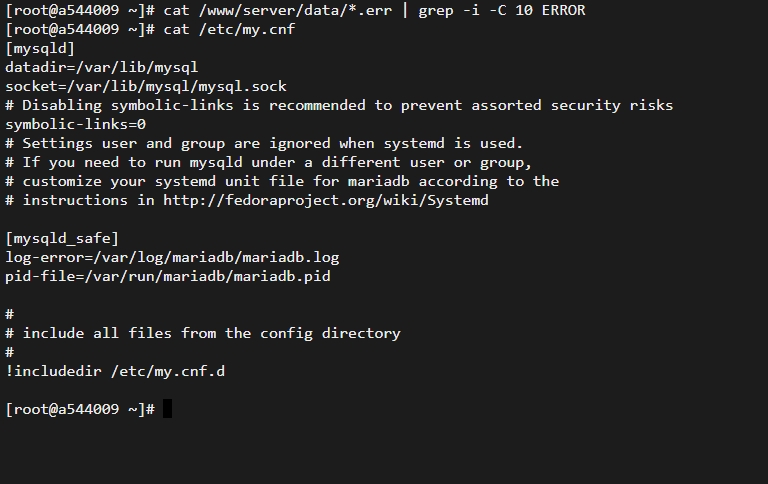Image resolution: width=768 pixels, height=484 pixels.
Task: Click the socket path mysql.sock text
Action: click(176, 86)
